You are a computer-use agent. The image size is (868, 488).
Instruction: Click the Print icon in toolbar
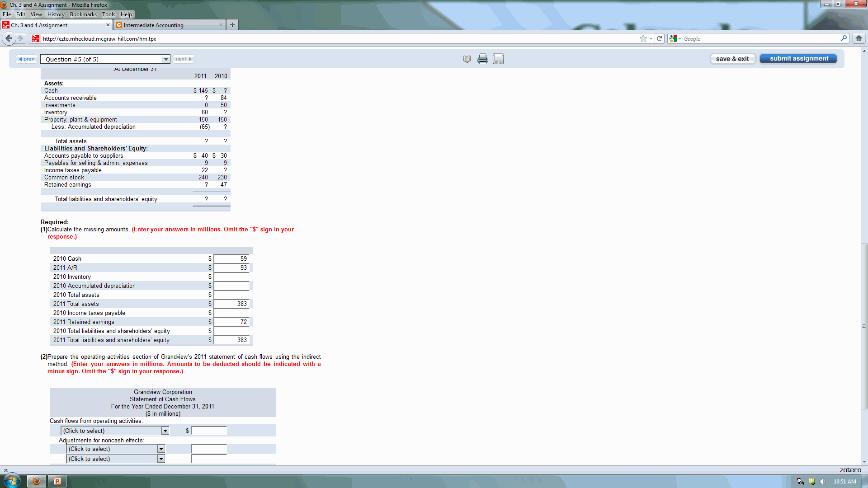click(482, 58)
